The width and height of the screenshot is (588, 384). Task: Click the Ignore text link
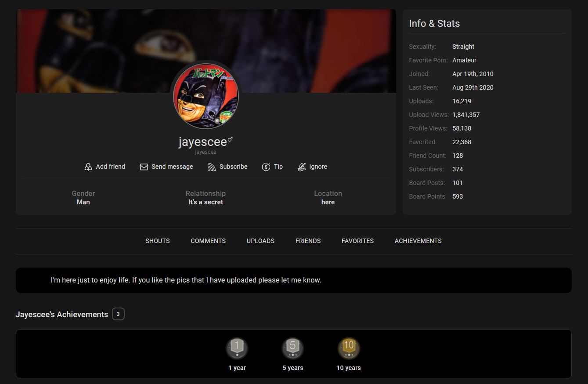tap(318, 167)
